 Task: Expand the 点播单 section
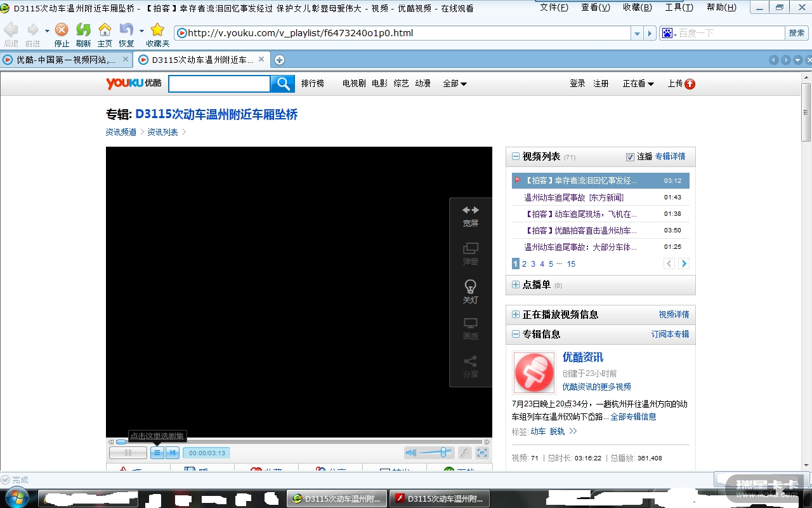(516, 284)
